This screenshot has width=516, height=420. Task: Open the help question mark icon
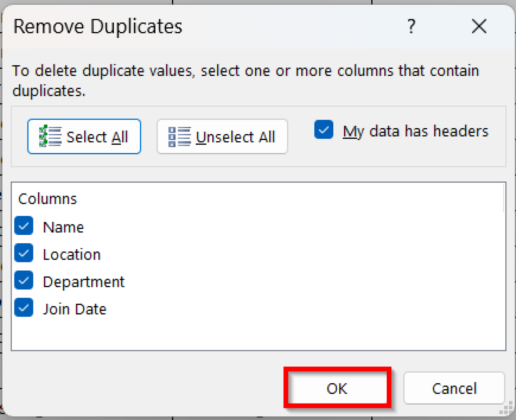tap(412, 26)
